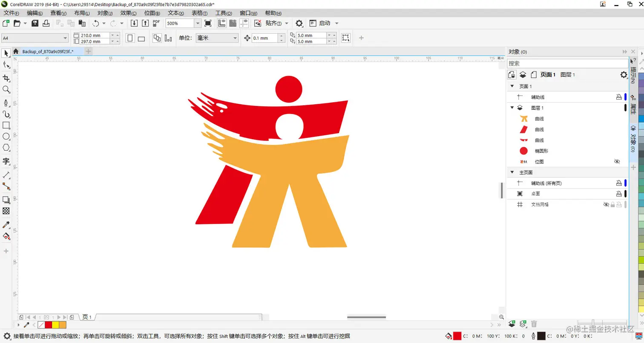The width and height of the screenshot is (644, 343).
Task: Select the Shape tool below the pick tool
Action: coord(6,64)
